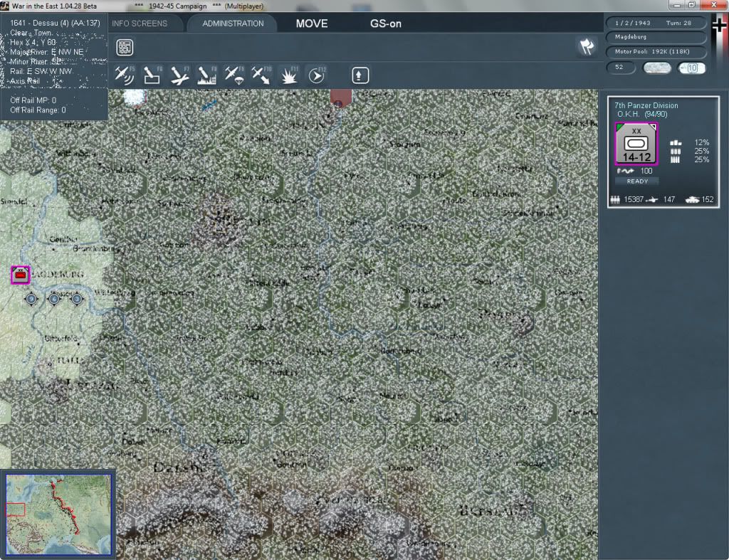Select the MOVE mode label

[x=312, y=23]
